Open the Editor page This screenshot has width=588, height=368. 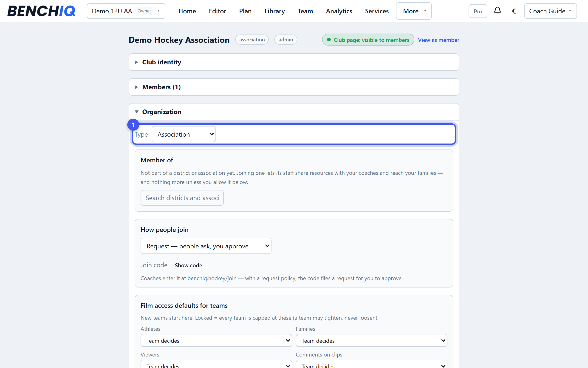coord(218,11)
